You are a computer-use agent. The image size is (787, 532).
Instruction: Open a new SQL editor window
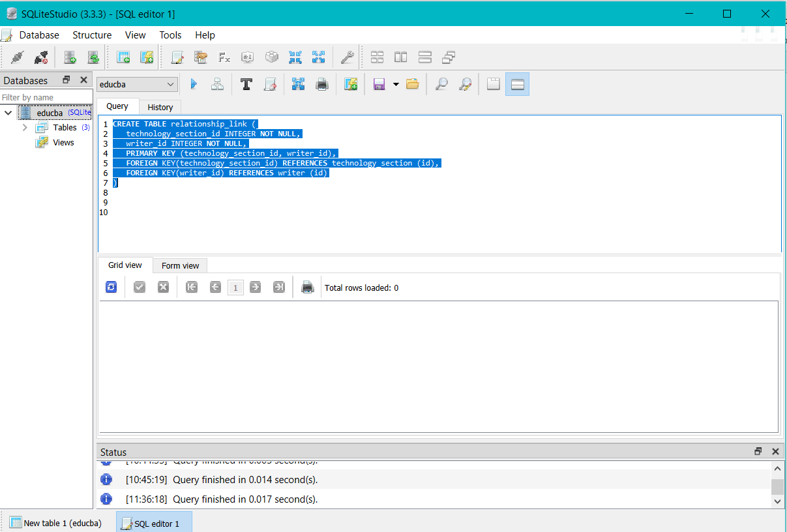click(x=177, y=57)
